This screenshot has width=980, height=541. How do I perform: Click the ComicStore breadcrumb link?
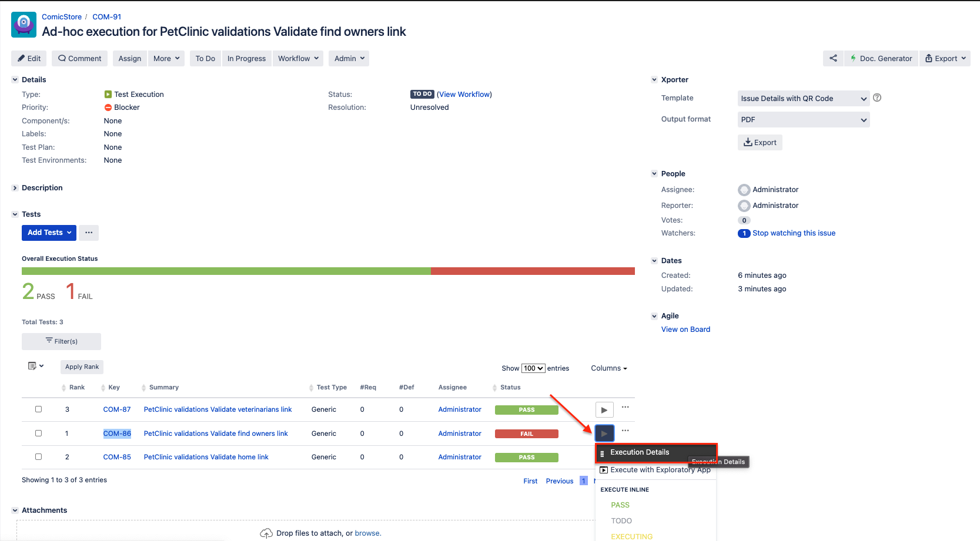pos(62,17)
